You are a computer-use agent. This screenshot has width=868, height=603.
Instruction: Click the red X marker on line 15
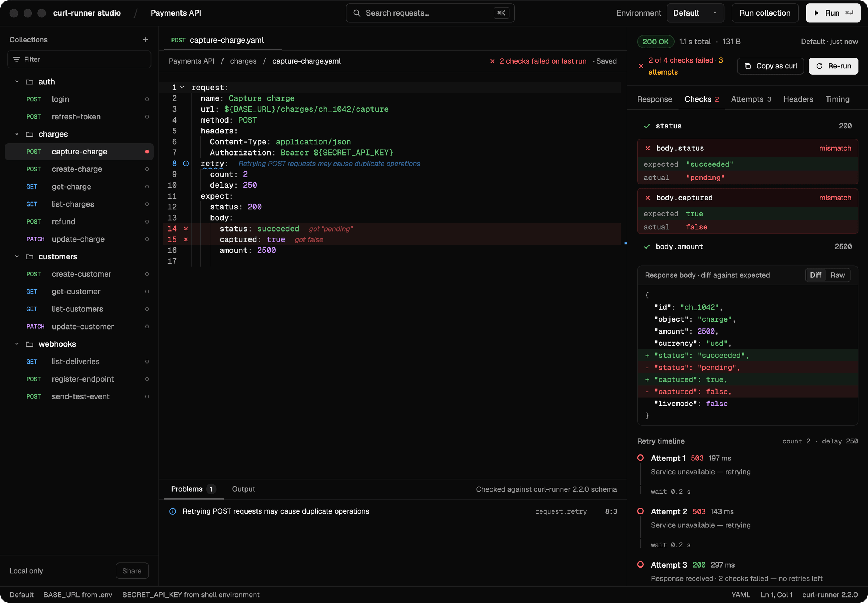186,239
